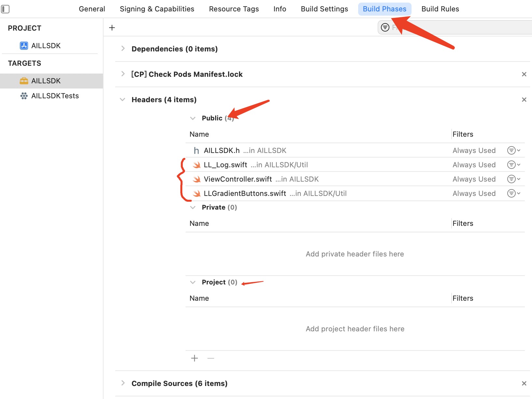Collapse the Private headers group
The image size is (532, 399).
pos(193,207)
